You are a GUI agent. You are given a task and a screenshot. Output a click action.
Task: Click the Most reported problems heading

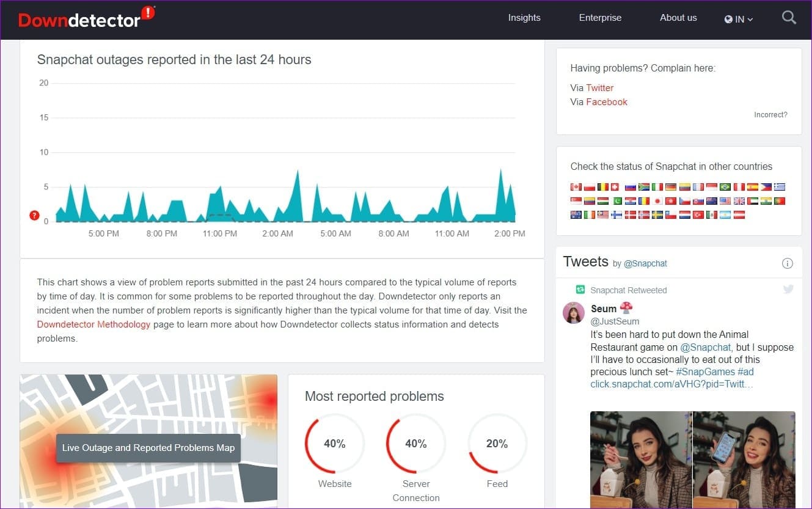click(x=375, y=397)
